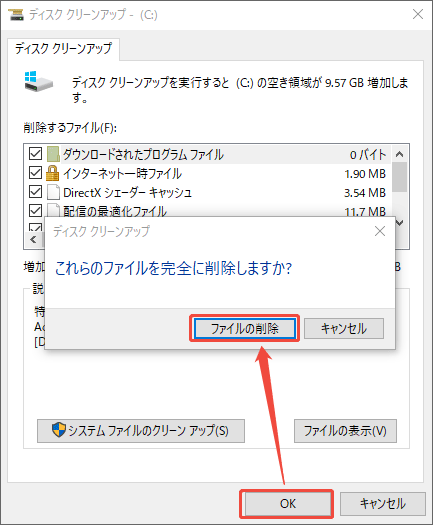Click ファイルの表示(V) button
433x525 pixels.
click(345, 431)
